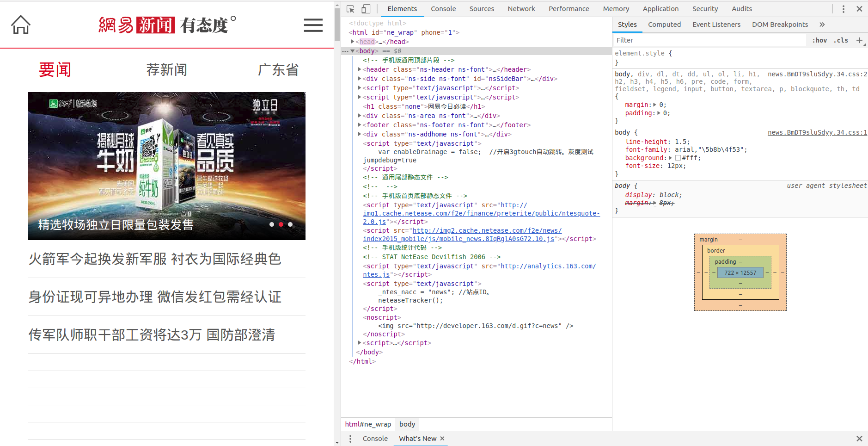This screenshot has height=446, width=868.
Task: Click the home icon on the news page
Action: tap(21, 25)
